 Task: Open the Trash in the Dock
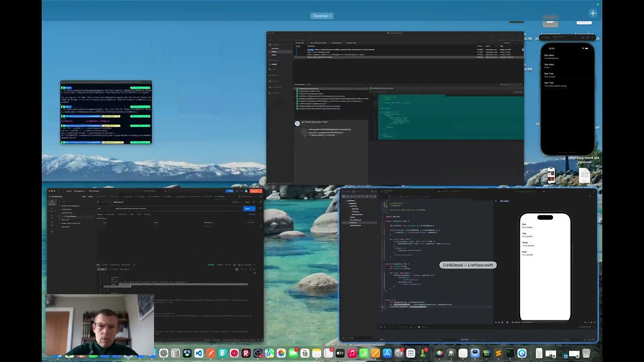(x=586, y=353)
